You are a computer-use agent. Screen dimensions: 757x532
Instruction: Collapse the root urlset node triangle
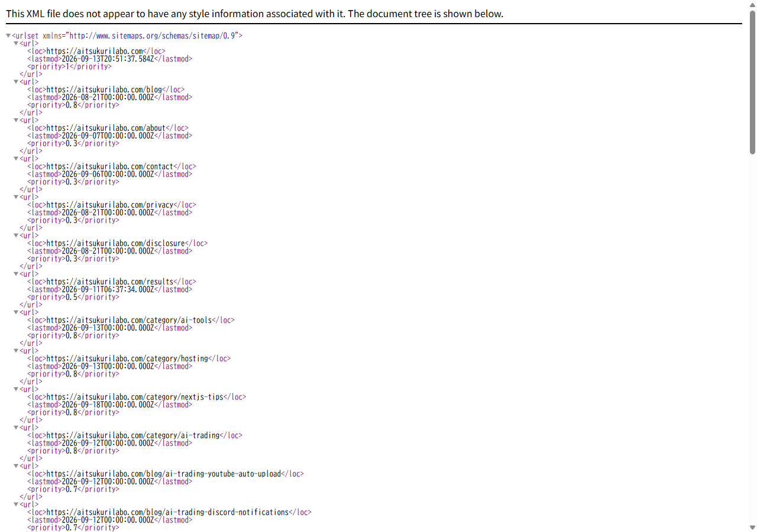point(8,36)
